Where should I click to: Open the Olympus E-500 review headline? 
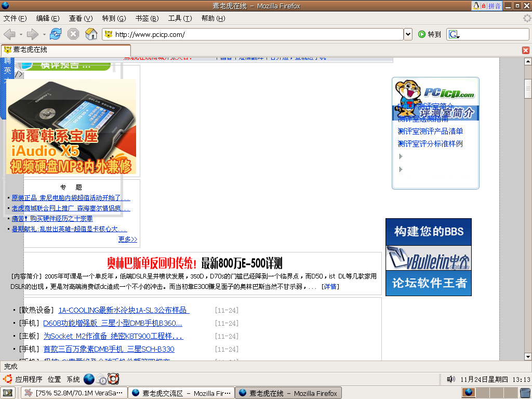click(x=194, y=263)
